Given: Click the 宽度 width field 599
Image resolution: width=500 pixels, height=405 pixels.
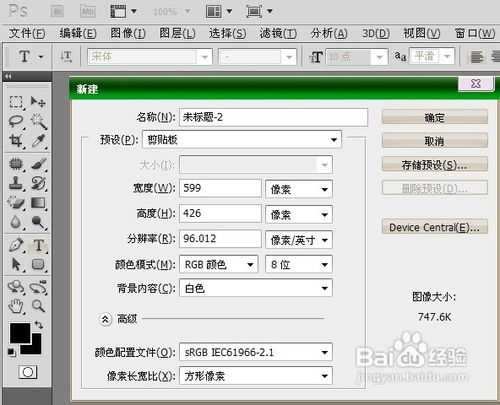Looking at the screenshot, I should click(220, 188).
